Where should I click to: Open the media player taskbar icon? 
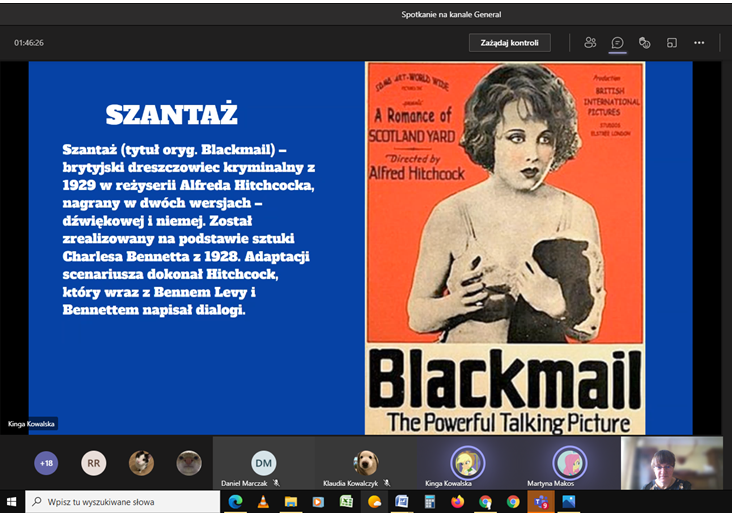coord(318,502)
